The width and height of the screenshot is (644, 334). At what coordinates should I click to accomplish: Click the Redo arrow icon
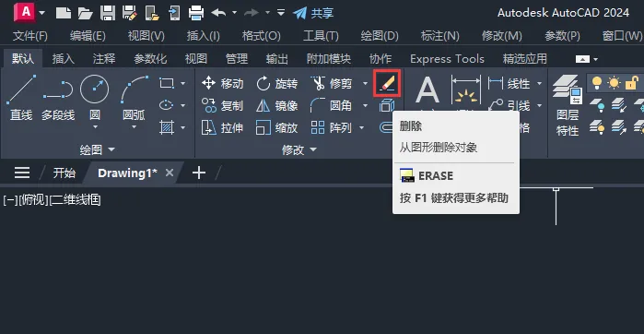coord(252,13)
